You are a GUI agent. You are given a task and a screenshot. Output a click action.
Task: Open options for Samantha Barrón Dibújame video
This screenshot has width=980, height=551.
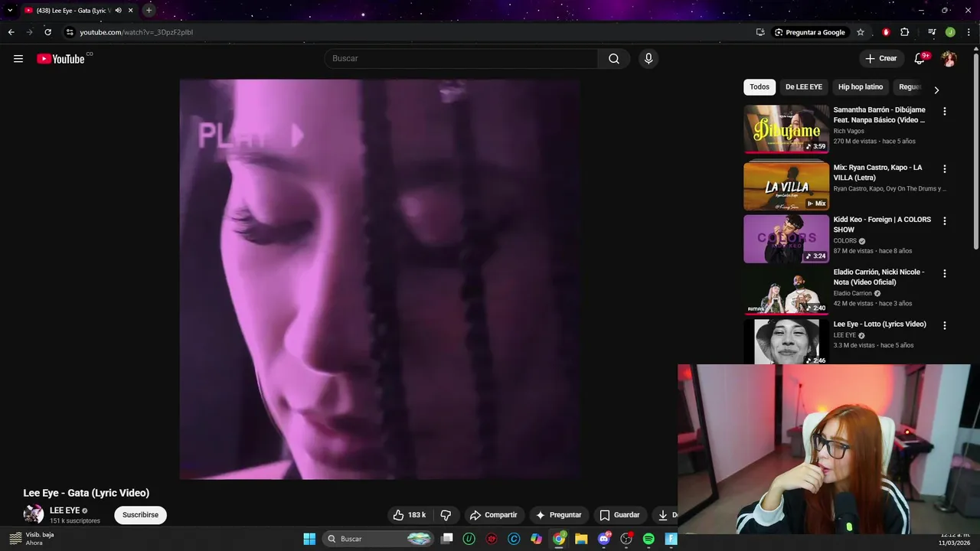pos(944,111)
